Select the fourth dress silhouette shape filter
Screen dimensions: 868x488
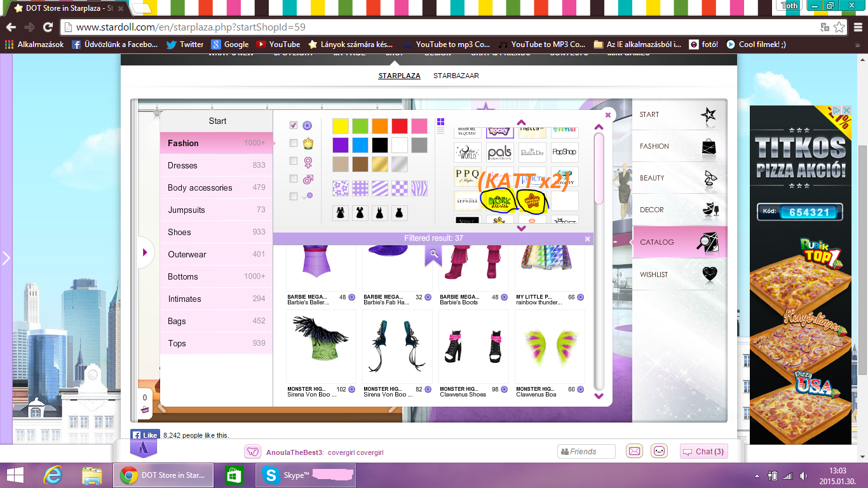(399, 213)
